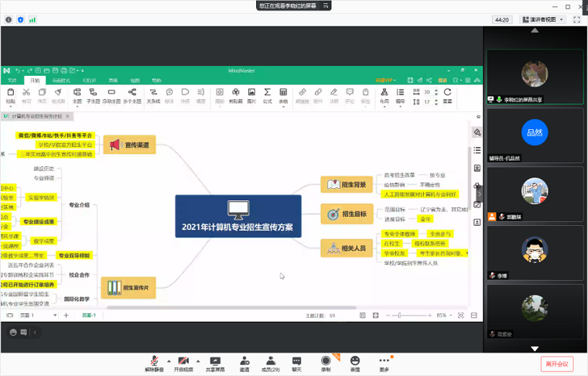Click the Record (录制) icon
The image size is (588, 376).
(326, 361)
